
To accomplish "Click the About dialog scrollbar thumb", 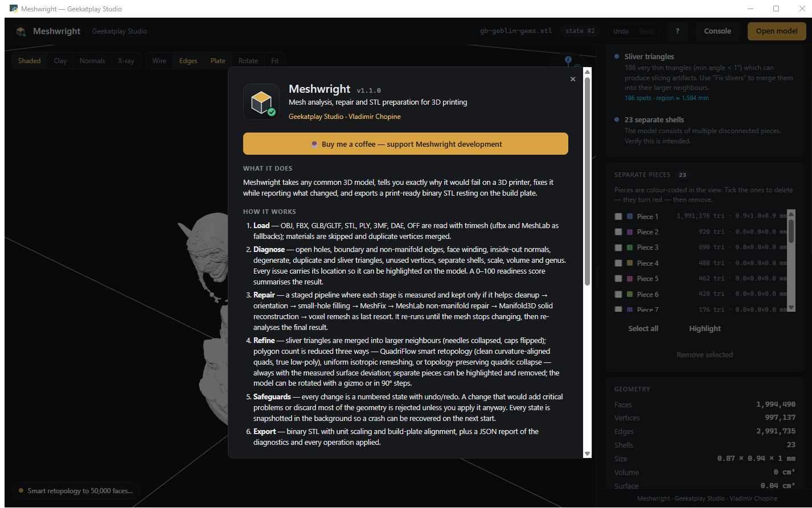I will click(588, 181).
